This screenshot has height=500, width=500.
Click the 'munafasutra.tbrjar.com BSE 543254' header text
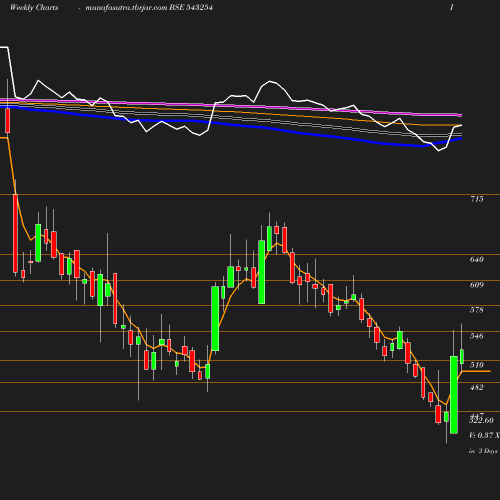149,7
